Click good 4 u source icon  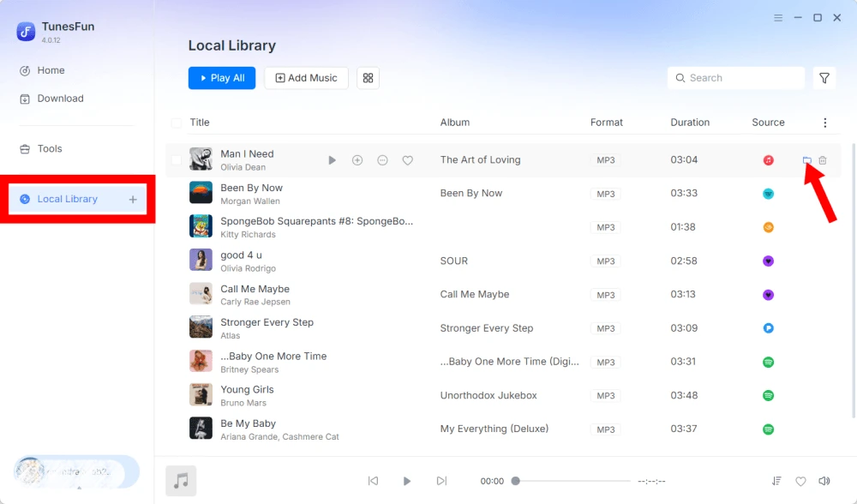point(769,261)
